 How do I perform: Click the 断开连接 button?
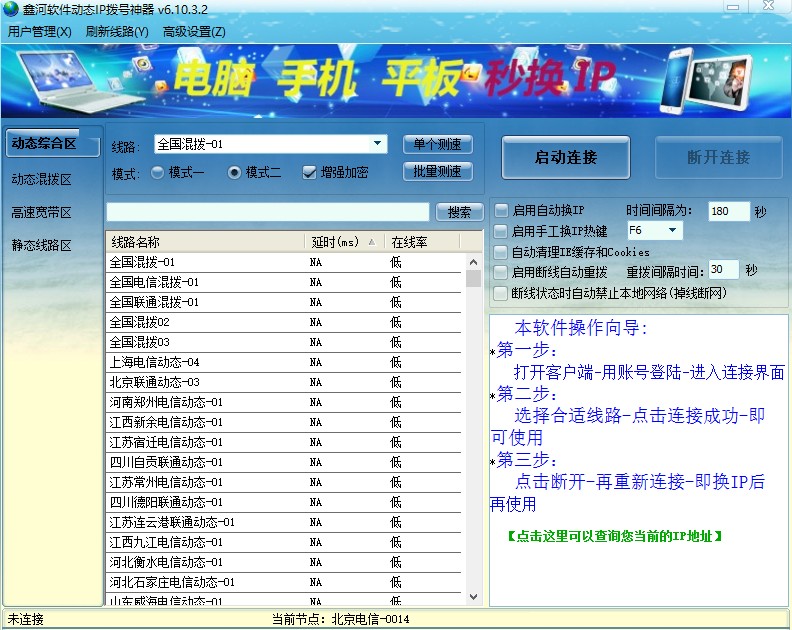coord(719,158)
